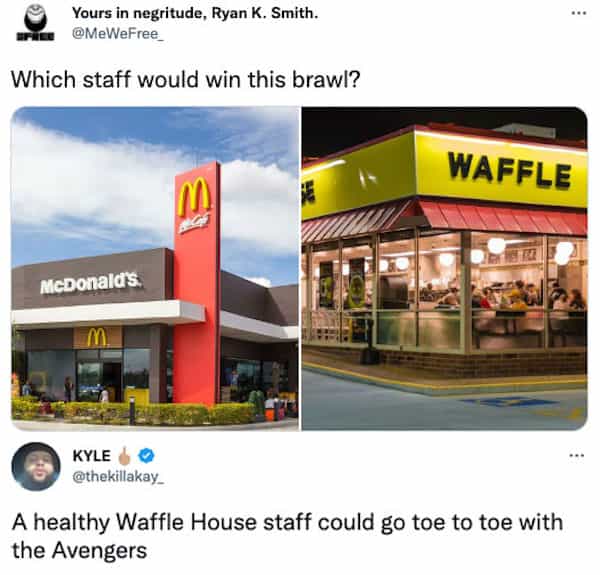
Task: Click the golden arches logo on the red pillar
Action: point(194,197)
